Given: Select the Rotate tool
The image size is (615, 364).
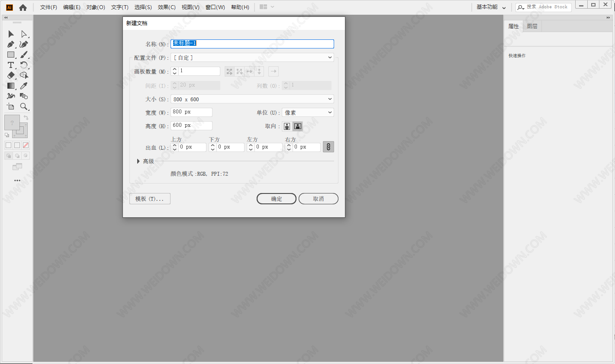Looking at the screenshot, I should (24, 65).
